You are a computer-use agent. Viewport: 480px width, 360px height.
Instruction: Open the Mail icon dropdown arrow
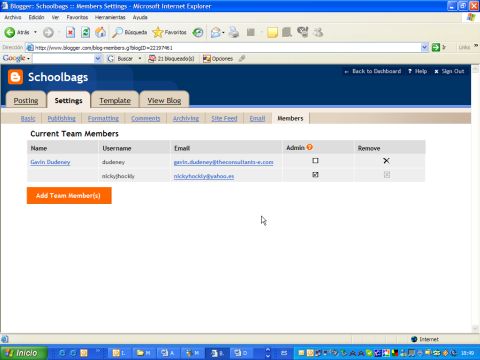(223, 33)
